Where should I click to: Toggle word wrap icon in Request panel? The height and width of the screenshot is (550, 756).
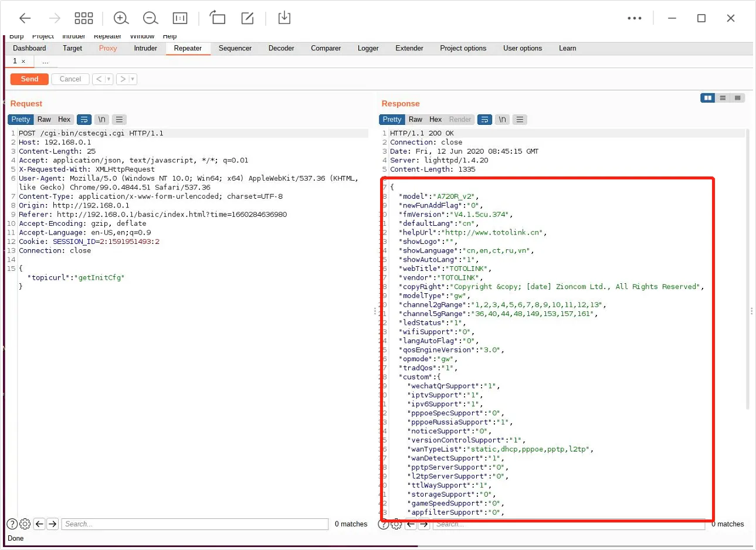click(x=84, y=120)
